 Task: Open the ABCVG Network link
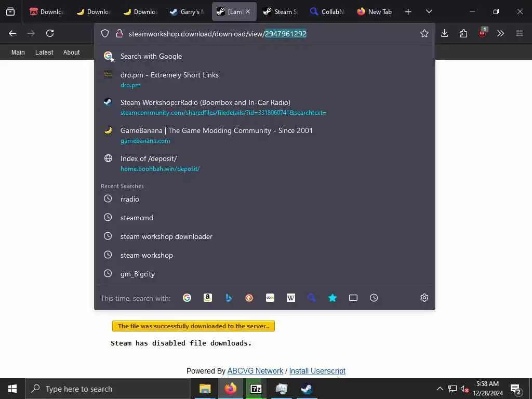(255, 371)
